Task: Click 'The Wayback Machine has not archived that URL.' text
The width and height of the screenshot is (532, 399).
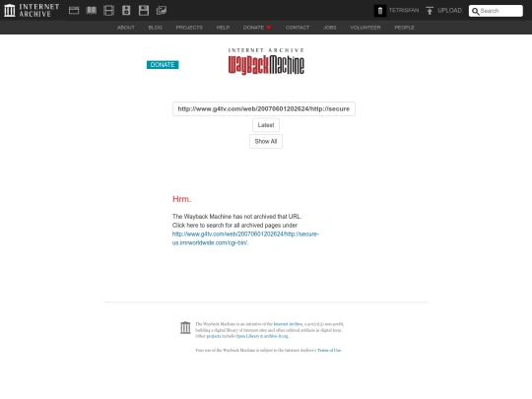Action: [236, 217]
